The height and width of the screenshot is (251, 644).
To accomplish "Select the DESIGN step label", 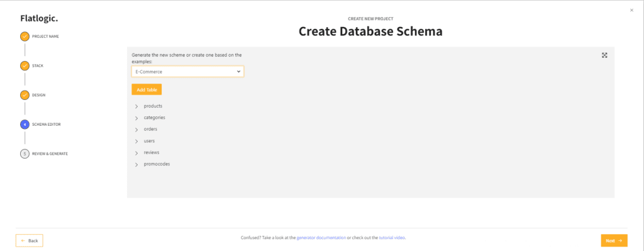I will tap(38, 95).
